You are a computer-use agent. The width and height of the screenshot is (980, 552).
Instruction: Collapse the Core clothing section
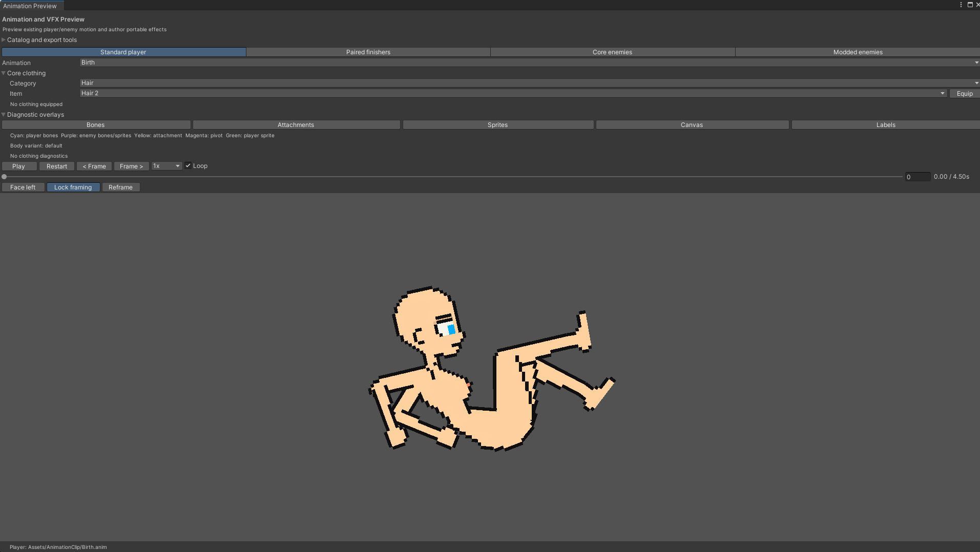coord(24,73)
